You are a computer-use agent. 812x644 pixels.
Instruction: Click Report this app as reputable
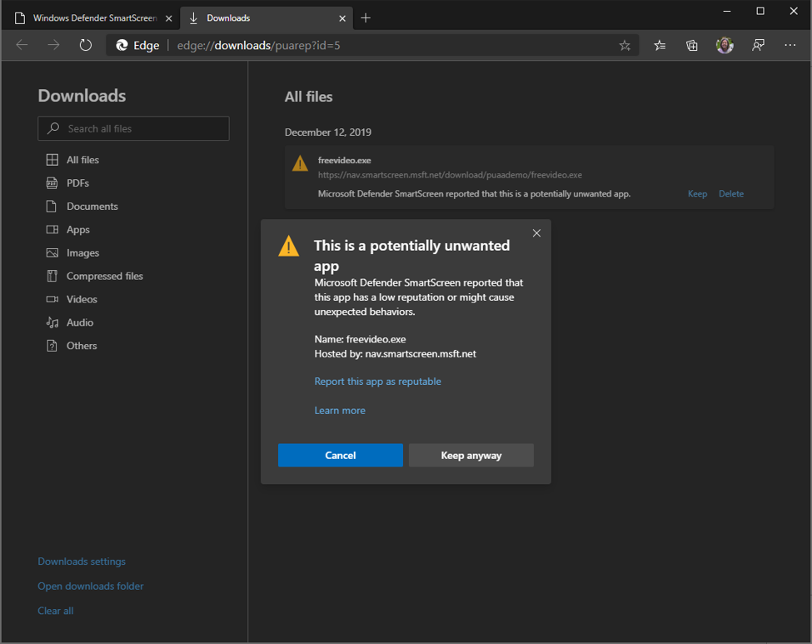377,381
